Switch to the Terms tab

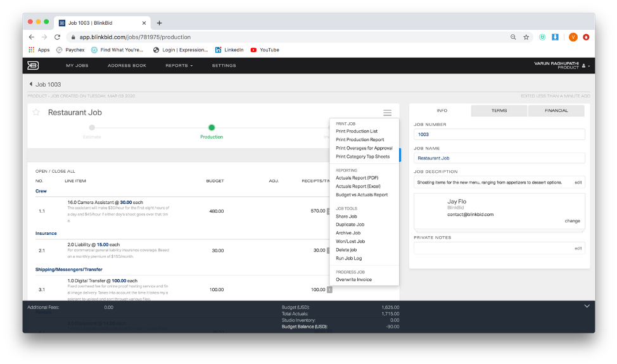pyautogui.click(x=499, y=110)
